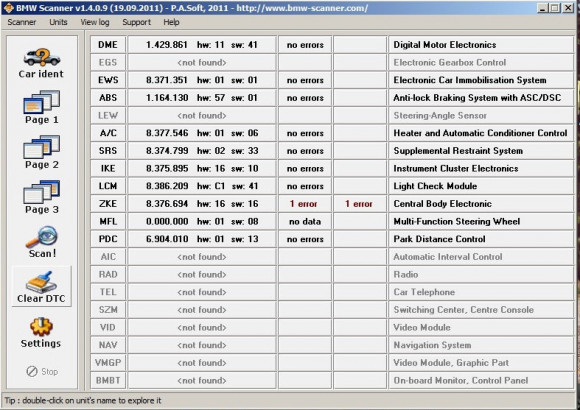Image resolution: width=580 pixels, height=410 pixels.
Task: Select the greyed TEL unit name
Action: coord(108,292)
